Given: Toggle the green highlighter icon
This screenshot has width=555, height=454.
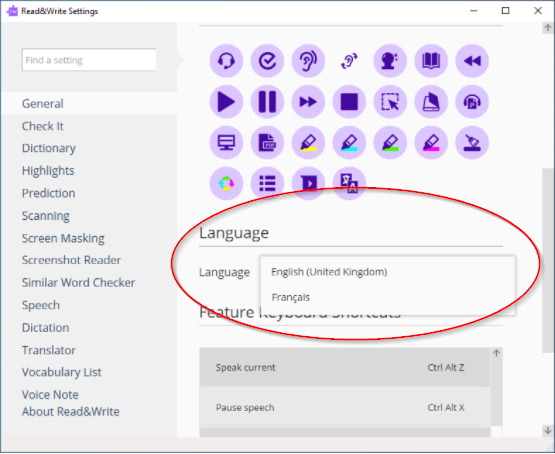Looking at the screenshot, I should [390, 143].
